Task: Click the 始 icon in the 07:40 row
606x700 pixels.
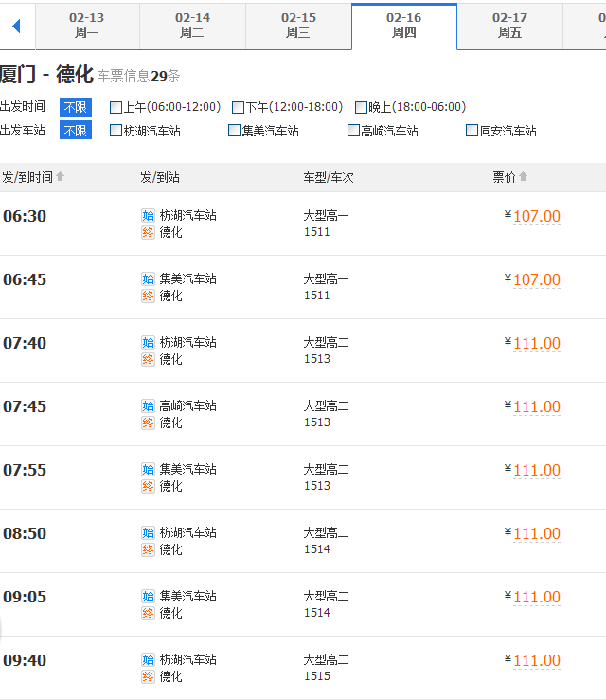Action: coord(148,342)
